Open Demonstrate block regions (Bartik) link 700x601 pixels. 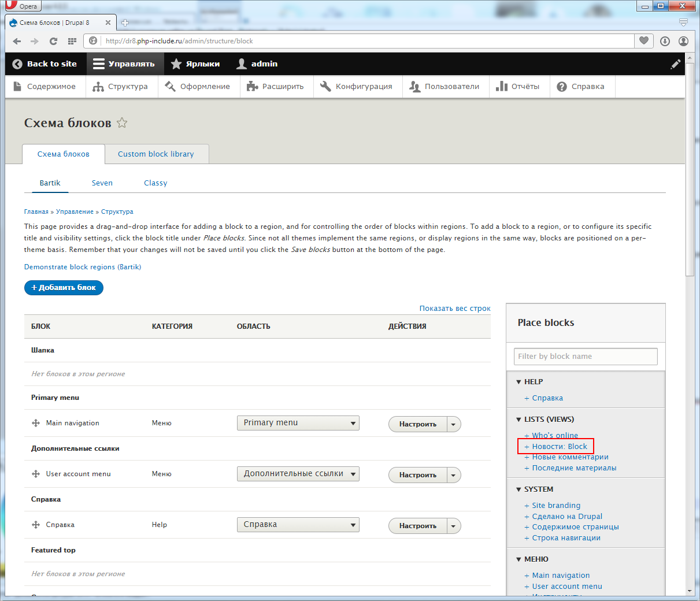pos(83,267)
